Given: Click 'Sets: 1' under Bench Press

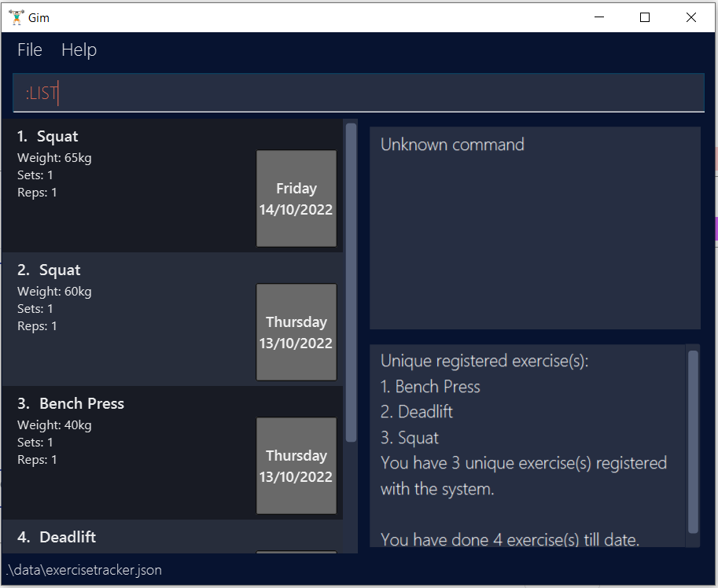Looking at the screenshot, I should [x=35, y=443].
